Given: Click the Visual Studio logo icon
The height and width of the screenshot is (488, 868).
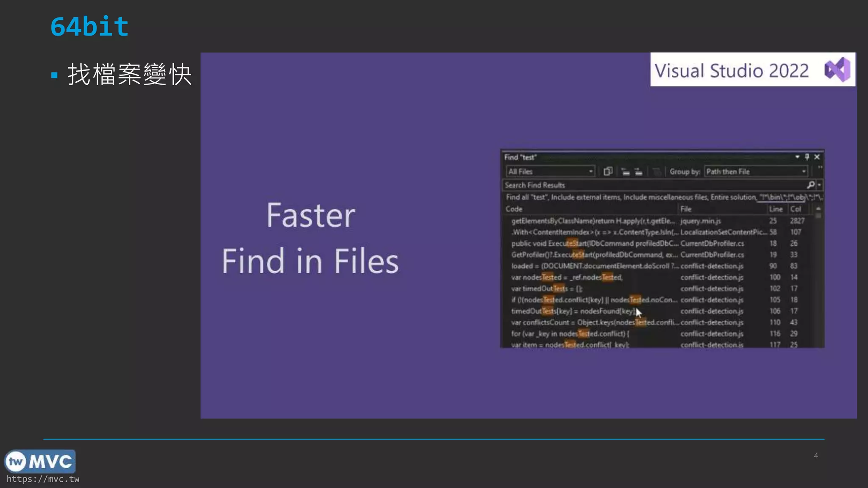Looking at the screenshot, I should click(x=837, y=69).
